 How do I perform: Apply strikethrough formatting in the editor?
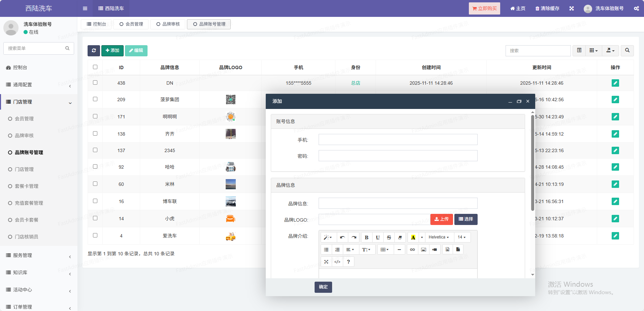coord(389,237)
